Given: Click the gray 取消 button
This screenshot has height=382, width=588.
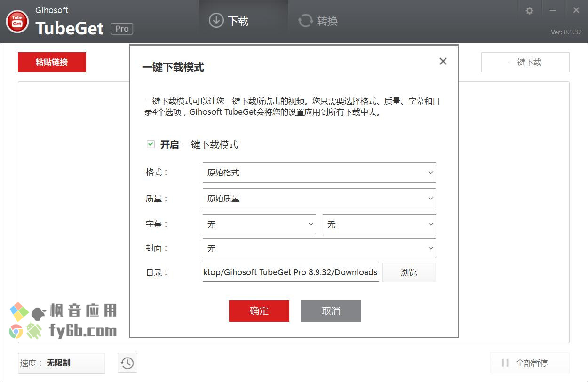Looking at the screenshot, I should (x=331, y=311).
